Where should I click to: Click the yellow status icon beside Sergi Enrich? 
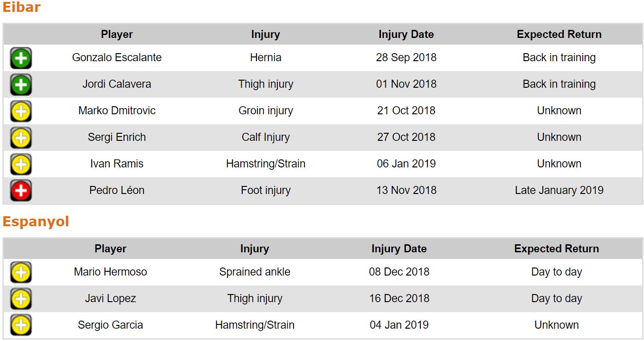[21, 138]
